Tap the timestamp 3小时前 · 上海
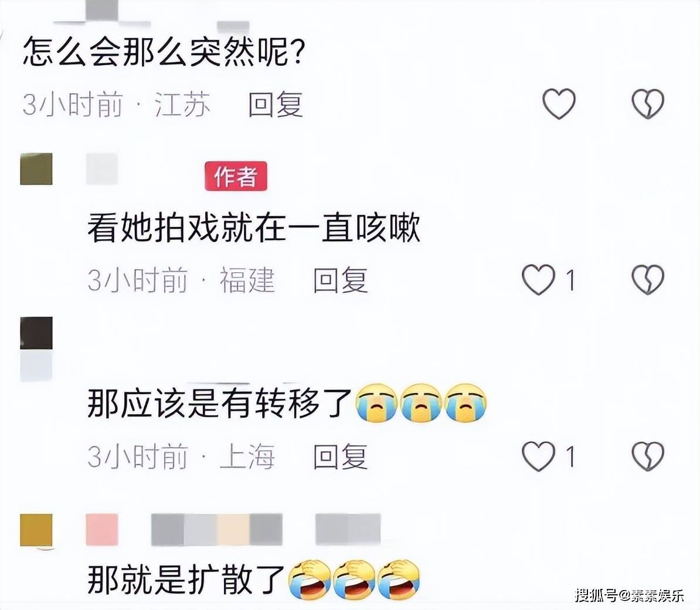 tap(181, 456)
